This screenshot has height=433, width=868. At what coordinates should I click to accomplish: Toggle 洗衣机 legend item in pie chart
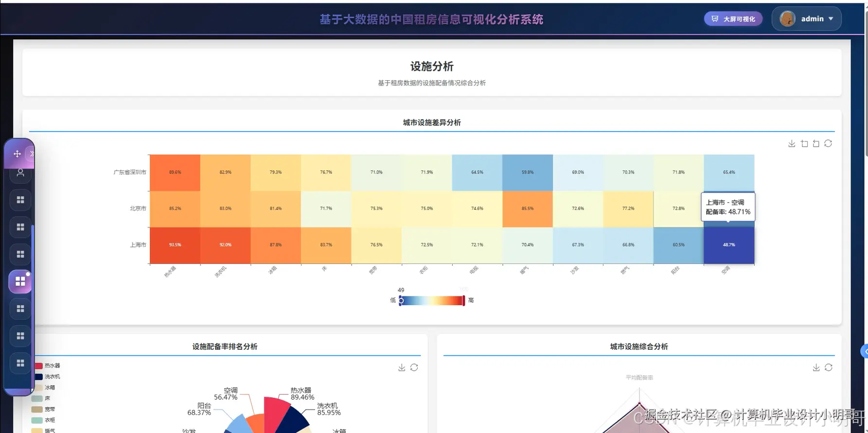(x=47, y=377)
